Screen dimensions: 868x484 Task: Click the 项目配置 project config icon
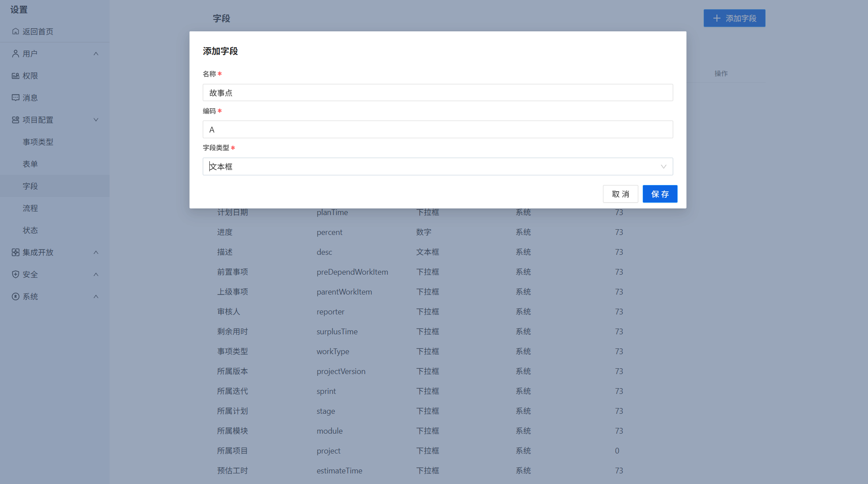(15, 120)
